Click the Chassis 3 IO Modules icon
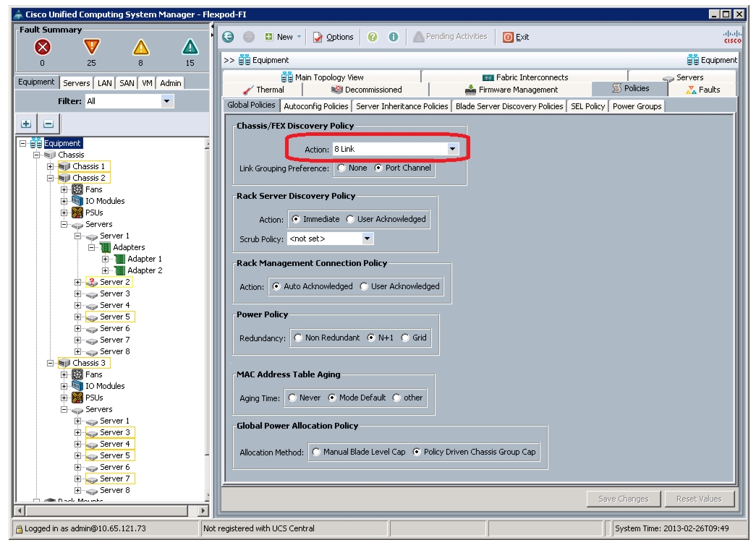This screenshot has height=545, width=756. coord(77,386)
